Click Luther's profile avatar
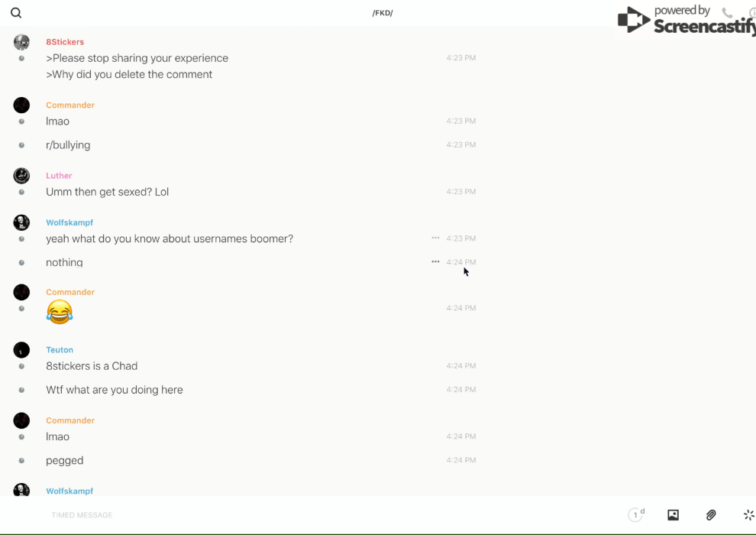Viewport: 756px width, 535px height. [21, 176]
